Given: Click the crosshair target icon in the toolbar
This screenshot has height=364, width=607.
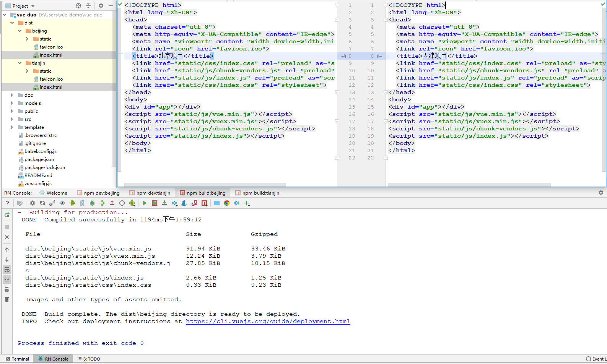Looking at the screenshot, I should pyautogui.click(x=122, y=203).
